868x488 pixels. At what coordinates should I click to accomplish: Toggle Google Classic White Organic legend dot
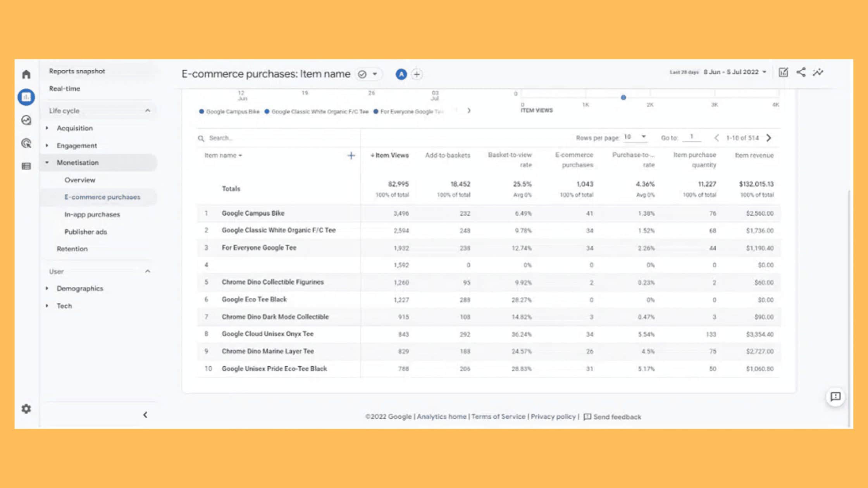[267, 112]
